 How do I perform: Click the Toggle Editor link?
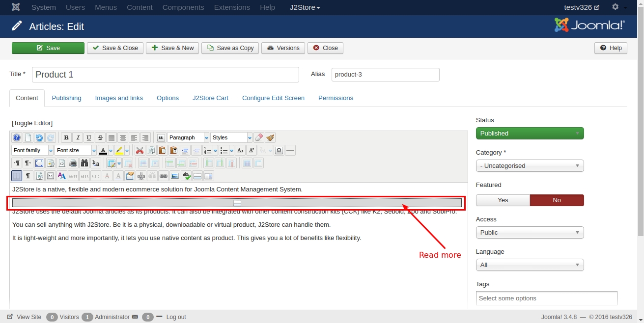(x=32, y=123)
